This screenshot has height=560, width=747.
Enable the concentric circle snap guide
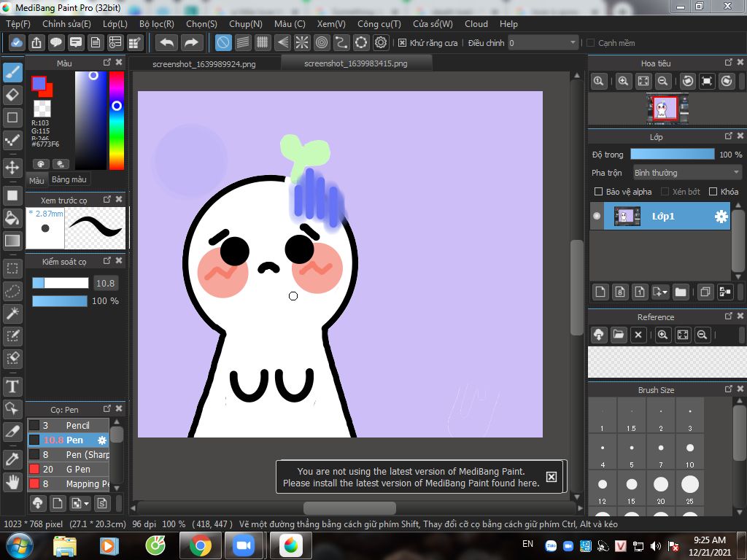click(322, 43)
